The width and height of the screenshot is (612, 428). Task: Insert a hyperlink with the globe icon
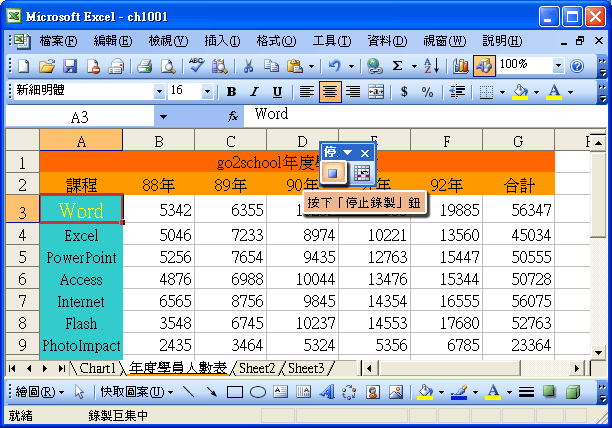click(x=375, y=66)
